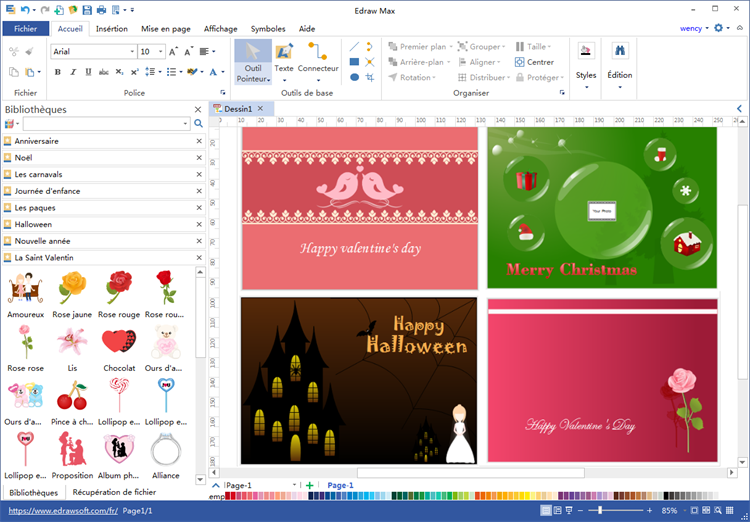Toggle underline text formatting
750x522 pixels.
pos(86,72)
